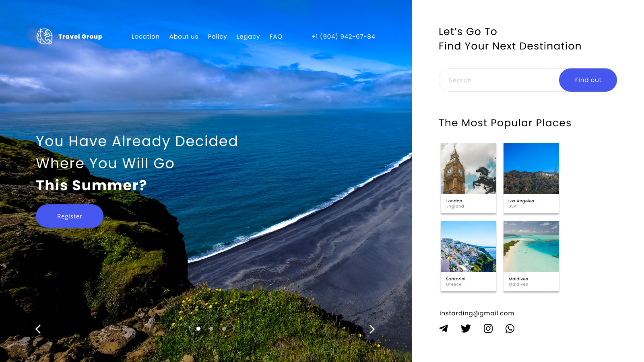Select the first carousel dot

pos(198,329)
